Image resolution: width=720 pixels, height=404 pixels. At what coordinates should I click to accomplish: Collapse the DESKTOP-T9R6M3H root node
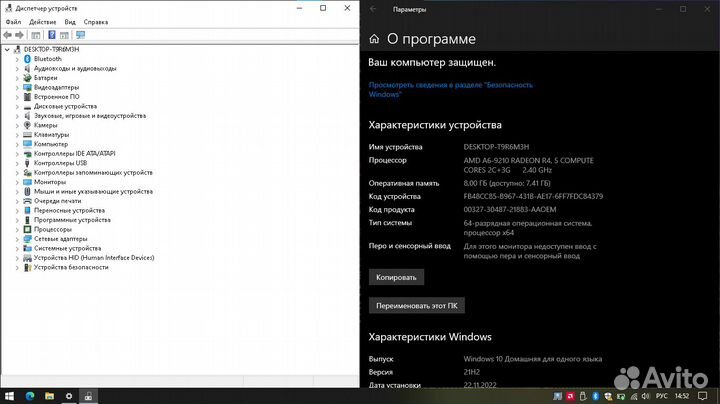(7, 49)
